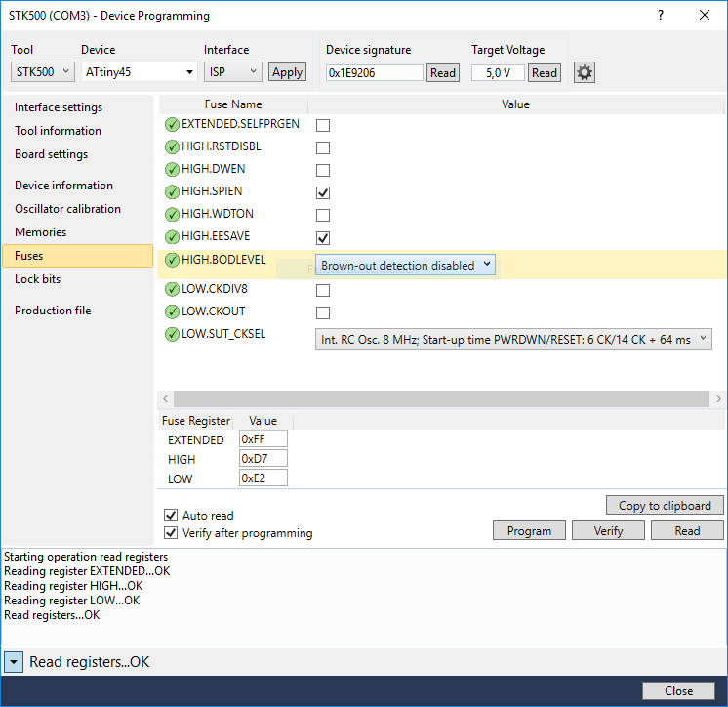Expand the Brown-out detection dropdown
The width and height of the screenshot is (728, 707).
point(405,265)
